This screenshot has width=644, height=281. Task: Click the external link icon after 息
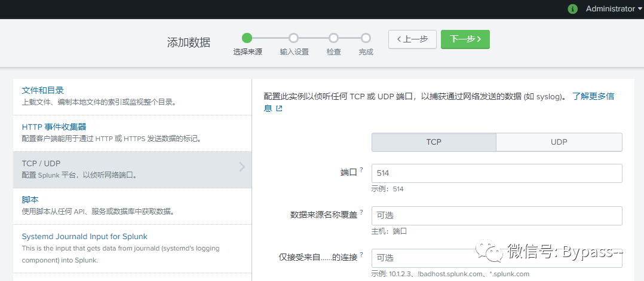pos(280,109)
